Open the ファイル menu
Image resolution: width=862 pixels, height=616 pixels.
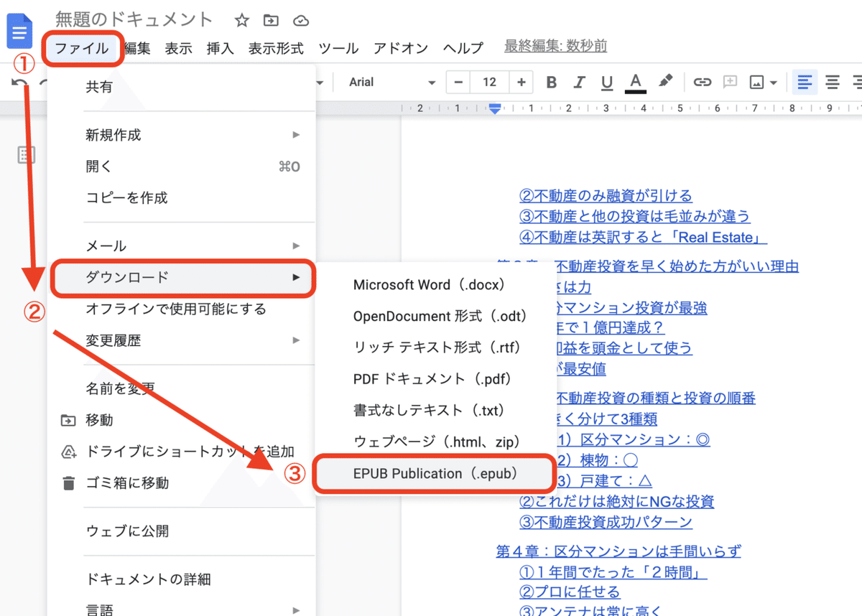point(82,48)
